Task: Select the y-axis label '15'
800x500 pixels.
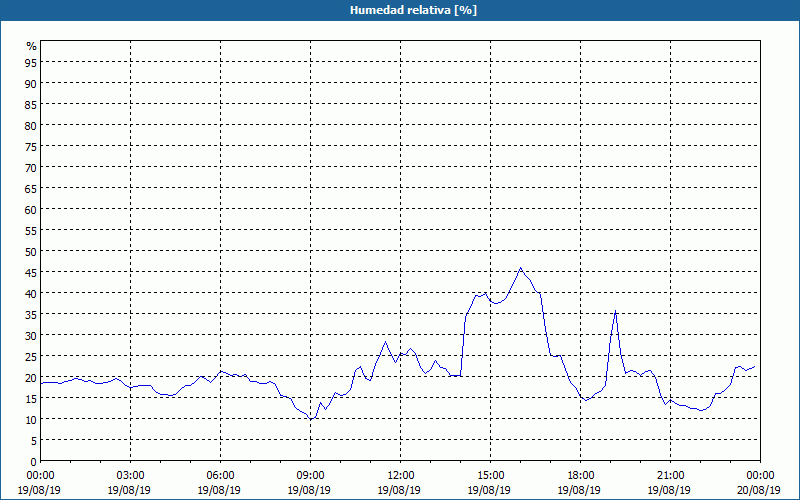Action: tap(31, 398)
